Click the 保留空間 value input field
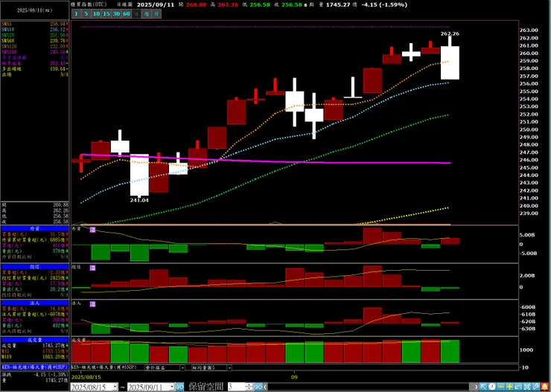551x392 pixels. tap(238, 387)
